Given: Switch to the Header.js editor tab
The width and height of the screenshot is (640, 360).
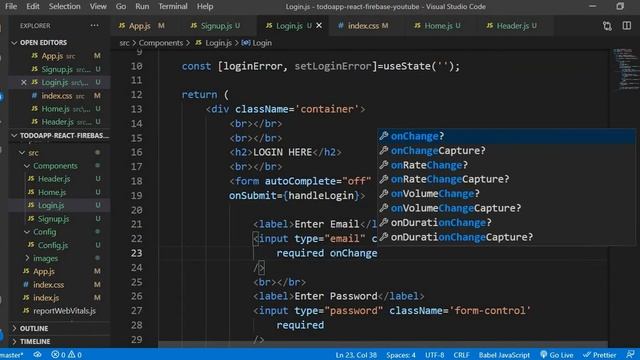Looking at the screenshot, I should [x=513, y=26].
